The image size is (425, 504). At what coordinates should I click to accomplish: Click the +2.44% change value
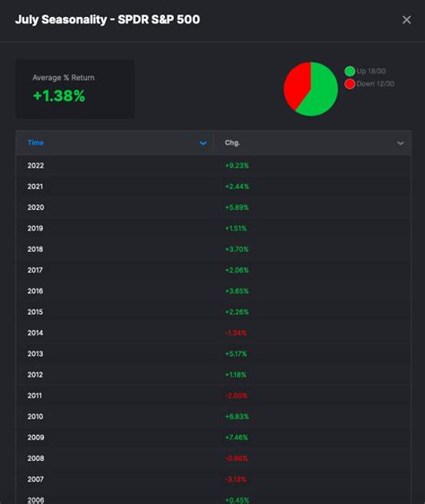point(237,187)
